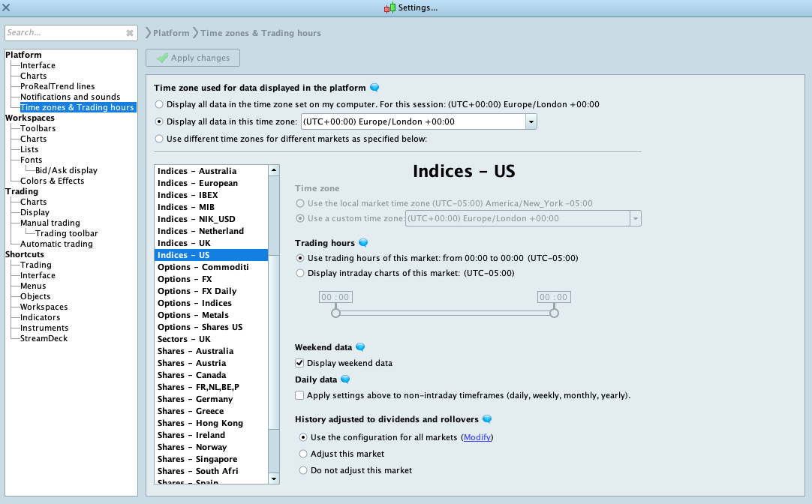Open Notifications and sounds settings
The height and width of the screenshot is (504, 812).
tap(70, 97)
